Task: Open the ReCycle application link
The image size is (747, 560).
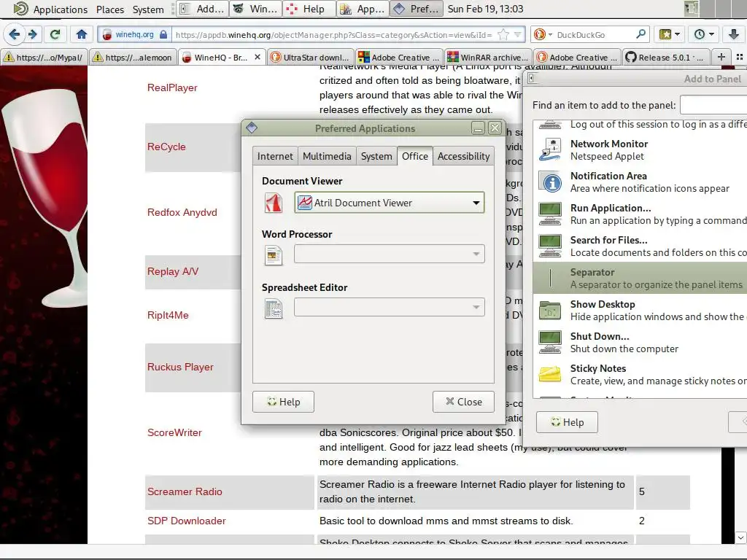Action: (x=166, y=147)
